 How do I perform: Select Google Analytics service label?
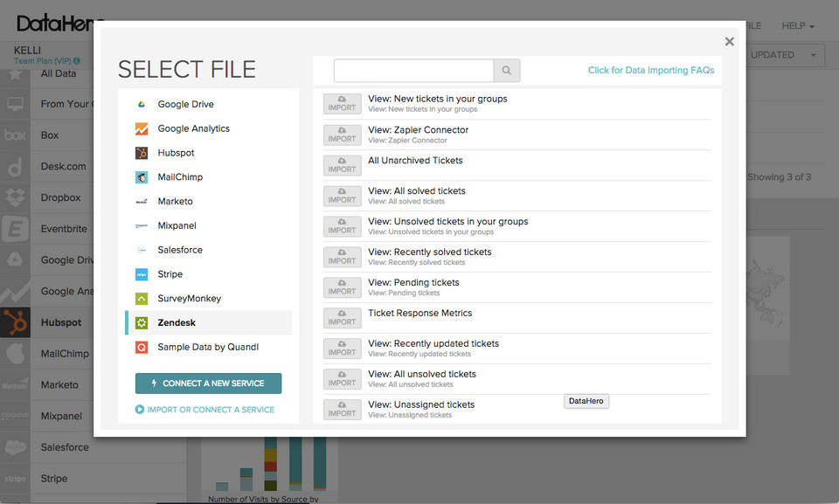pos(194,128)
